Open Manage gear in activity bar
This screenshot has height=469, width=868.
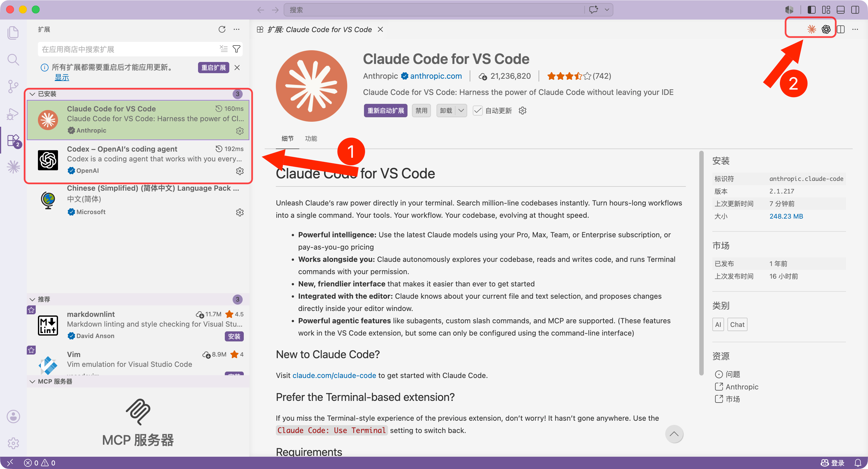(x=13, y=443)
